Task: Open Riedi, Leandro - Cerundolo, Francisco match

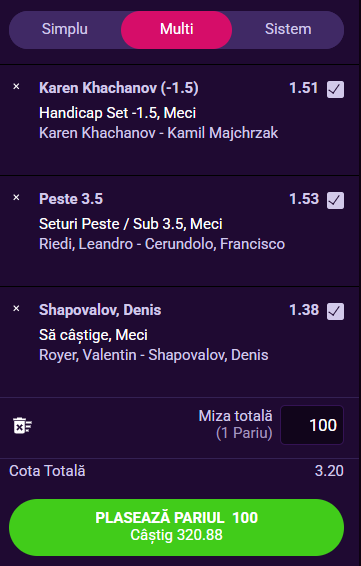Action: 162,244
